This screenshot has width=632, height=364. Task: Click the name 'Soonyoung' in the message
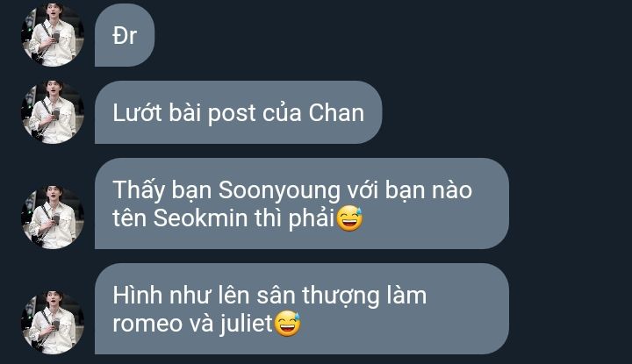[x=279, y=191]
